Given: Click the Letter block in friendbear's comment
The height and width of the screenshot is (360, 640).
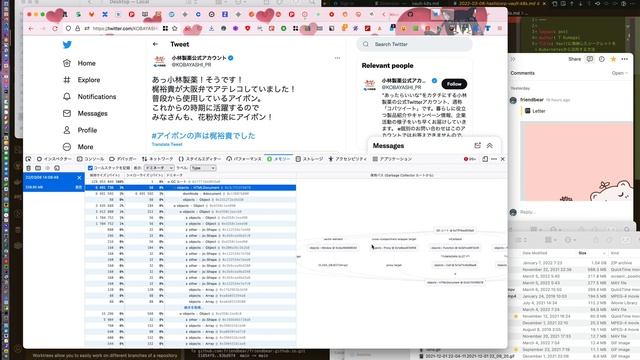Looking at the screenshot, I should point(535,111).
